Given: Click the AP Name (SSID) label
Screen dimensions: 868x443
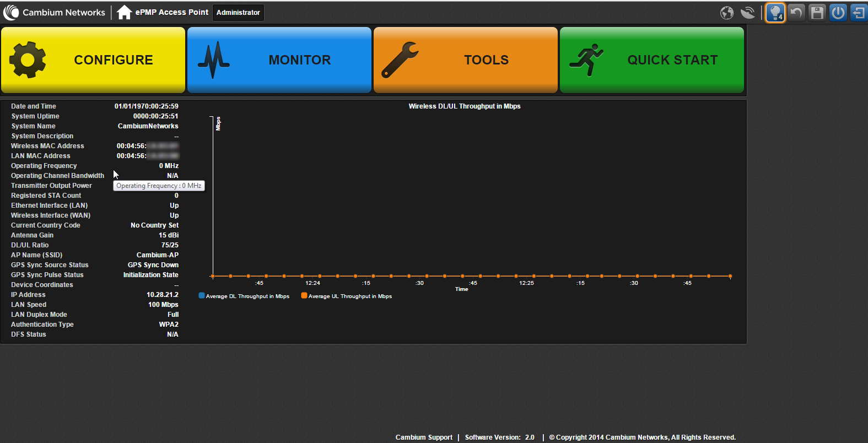Looking at the screenshot, I should [x=36, y=255].
